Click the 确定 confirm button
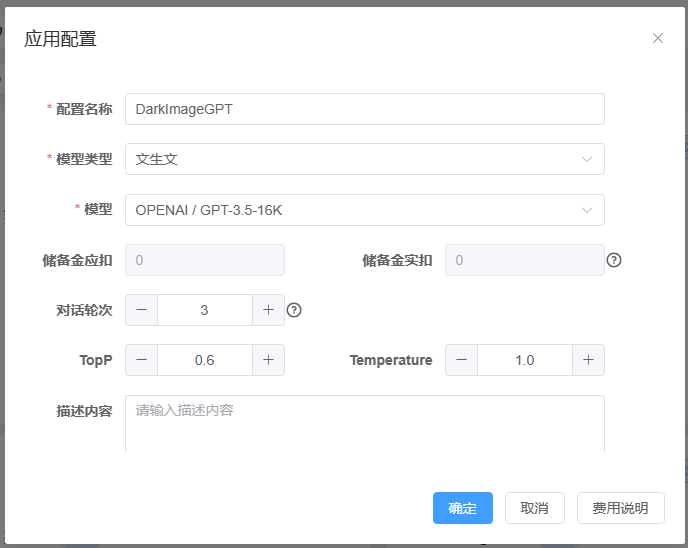Viewport: 688px width, 548px height. pyautogui.click(x=462, y=508)
